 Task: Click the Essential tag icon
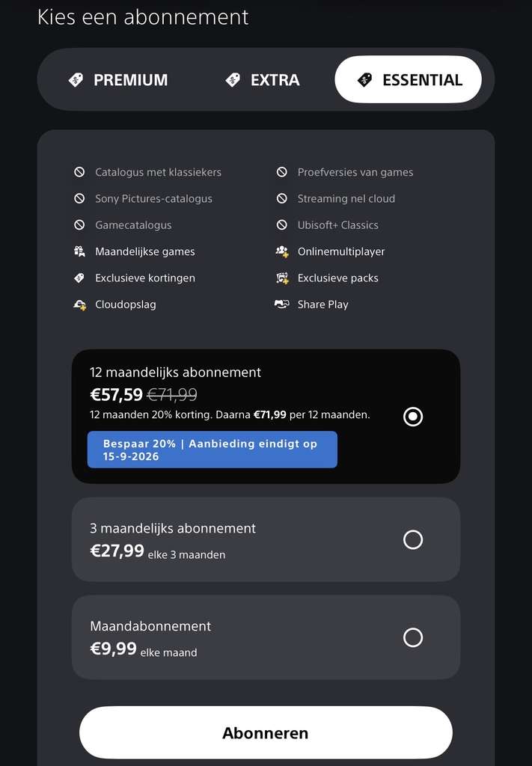(x=365, y=79)
